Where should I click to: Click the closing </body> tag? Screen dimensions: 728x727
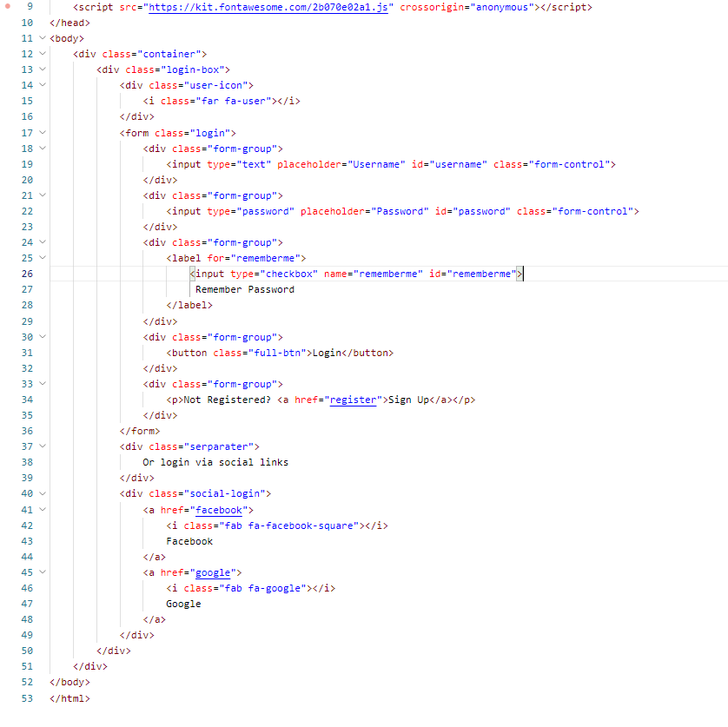click(69, 682)
